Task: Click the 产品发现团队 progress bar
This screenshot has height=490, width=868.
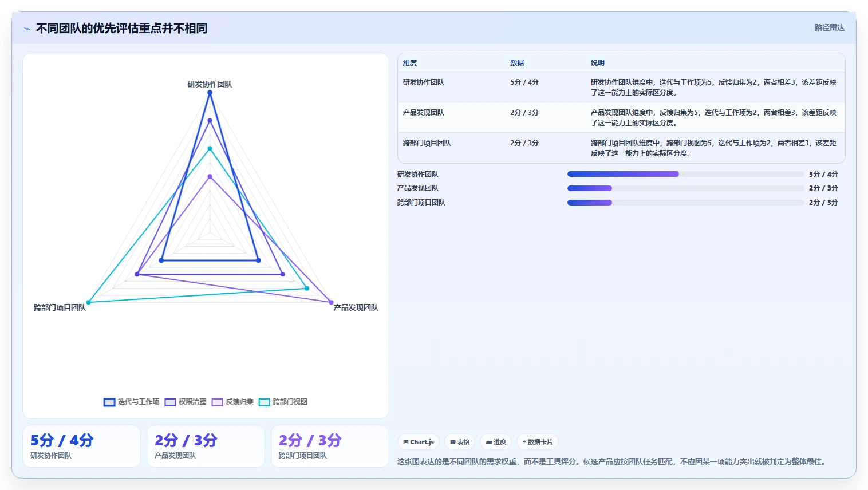Action: click(686, 188)
